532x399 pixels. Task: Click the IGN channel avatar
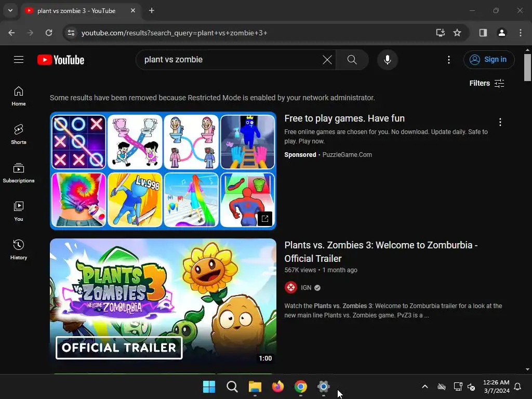click(291, 287)
